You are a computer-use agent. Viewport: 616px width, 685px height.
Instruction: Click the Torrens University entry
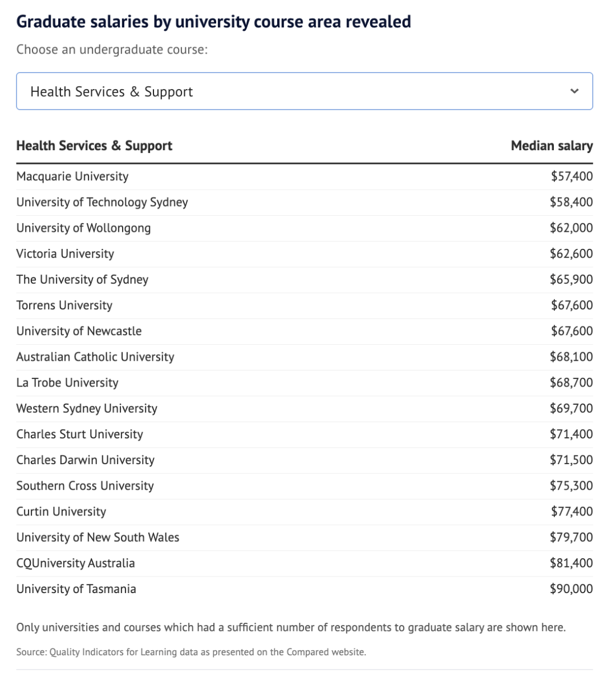64,305
